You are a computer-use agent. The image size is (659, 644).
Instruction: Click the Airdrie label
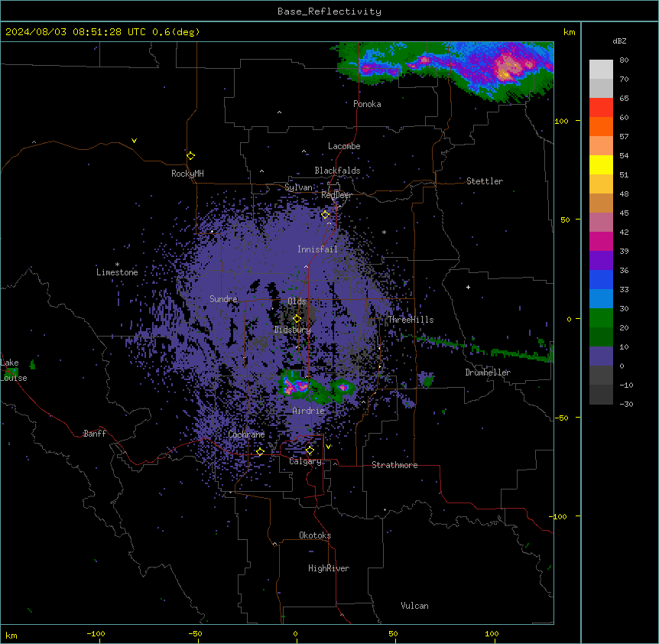point(308,411)
